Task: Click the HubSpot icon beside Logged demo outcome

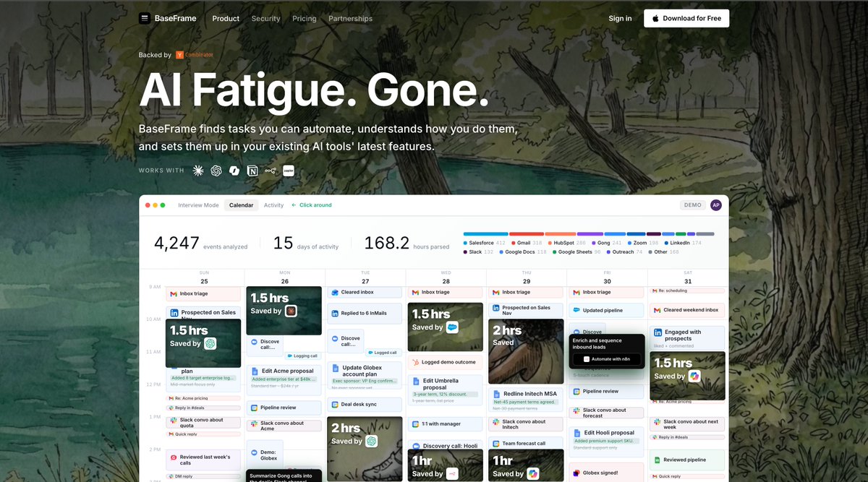Action: 416,362
